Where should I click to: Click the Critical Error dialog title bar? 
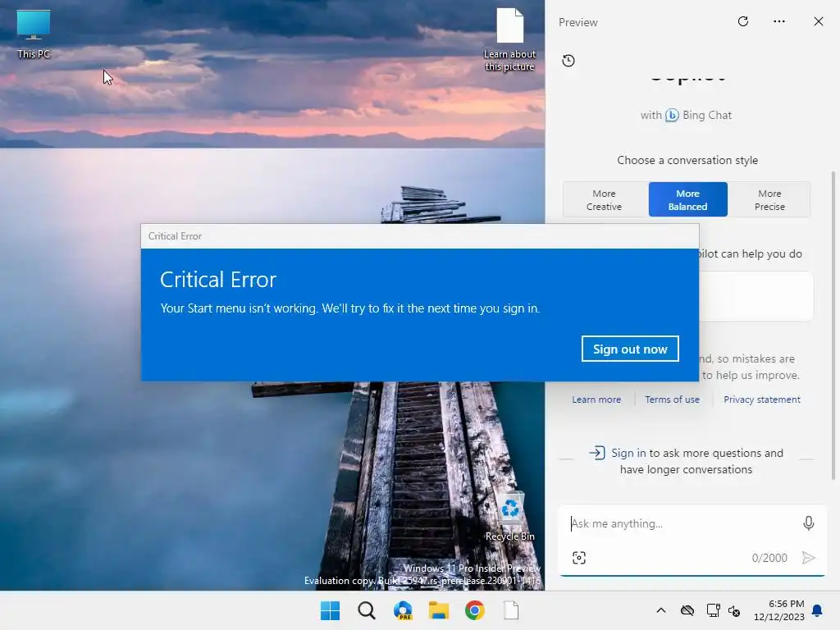420,236
